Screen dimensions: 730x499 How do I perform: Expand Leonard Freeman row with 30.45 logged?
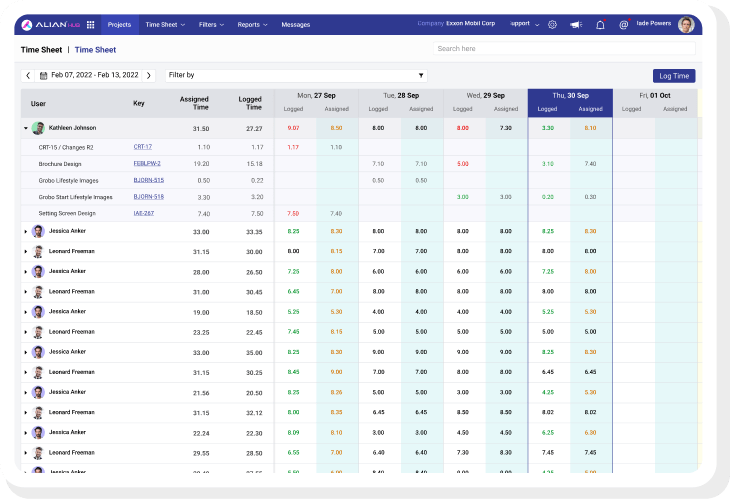(x=26, y=292)
